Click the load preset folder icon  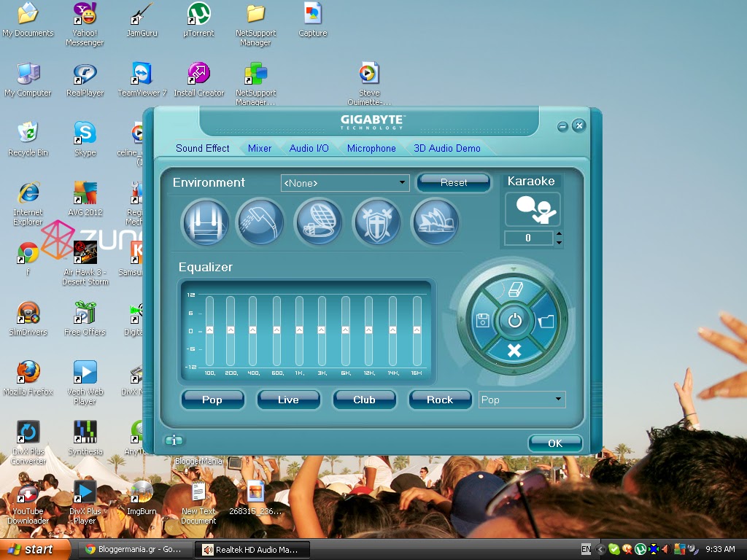tap(546, 321)
